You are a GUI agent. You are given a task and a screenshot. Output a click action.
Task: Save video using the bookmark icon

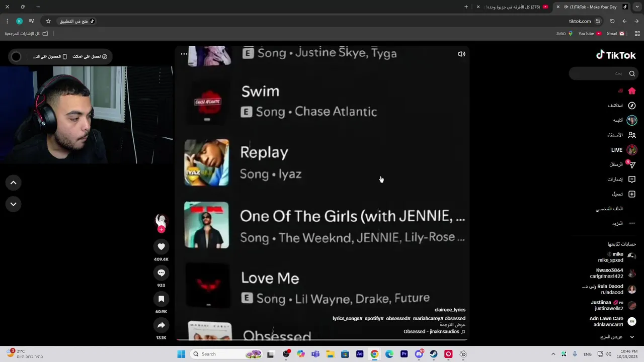click(x=161, y=299)
